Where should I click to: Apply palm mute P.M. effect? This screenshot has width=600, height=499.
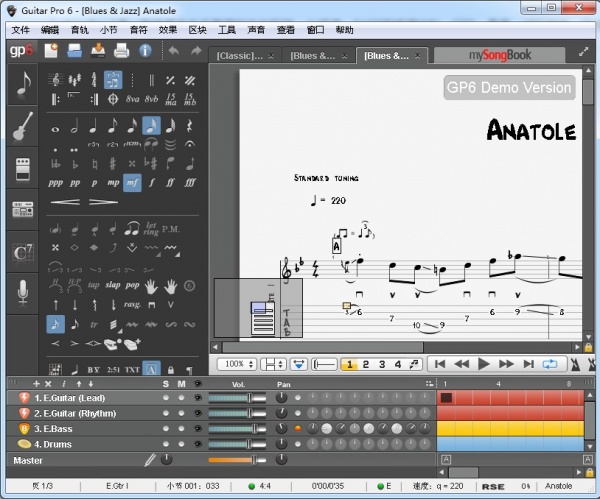[171, 229]
